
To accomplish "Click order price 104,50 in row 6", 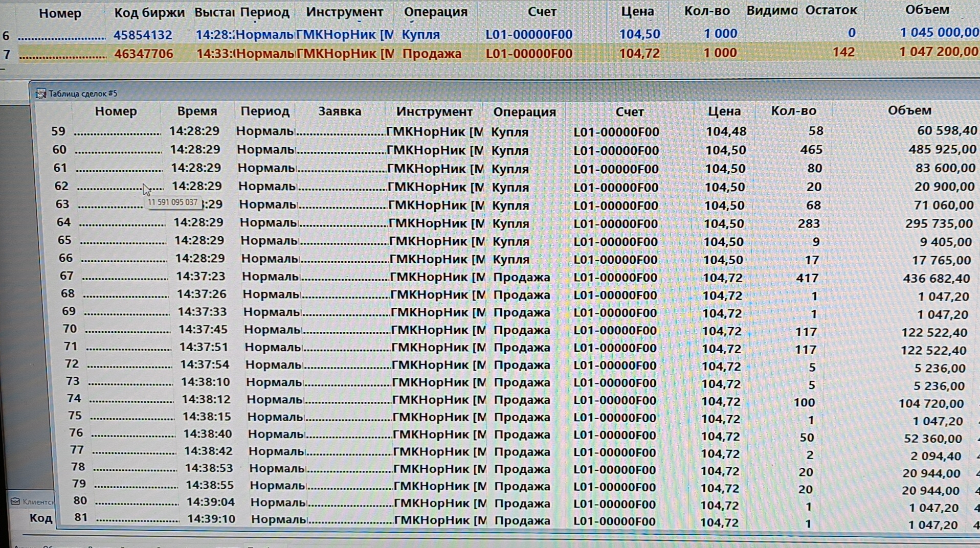I will [x=639, y=34].
